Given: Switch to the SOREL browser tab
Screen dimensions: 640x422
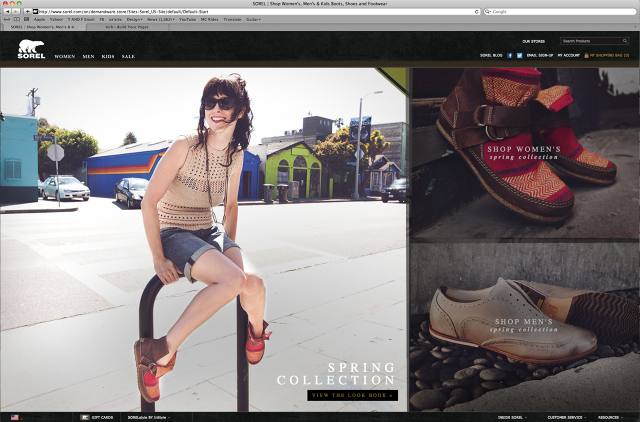Looking at the screenshot, I should [43, 27].
